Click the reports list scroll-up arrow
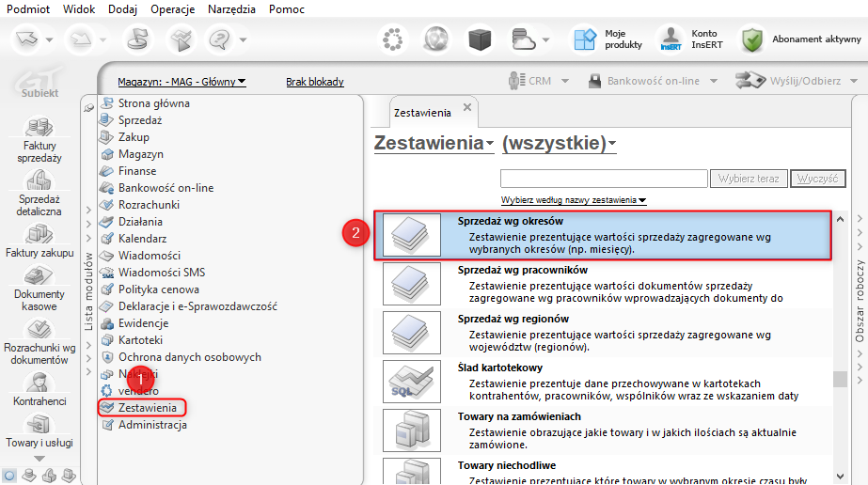Image resolution: width=868 pixels, height=485 pixels. click(841, 219)
